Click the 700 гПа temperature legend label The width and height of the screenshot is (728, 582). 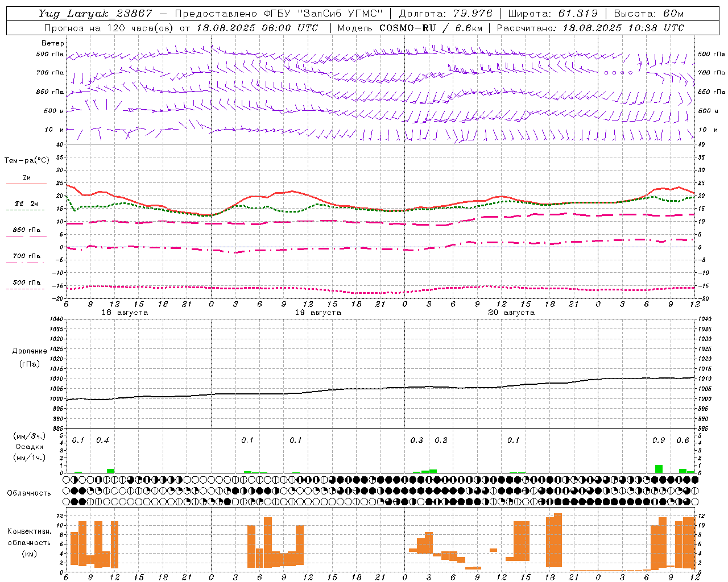tap(27, 256)
